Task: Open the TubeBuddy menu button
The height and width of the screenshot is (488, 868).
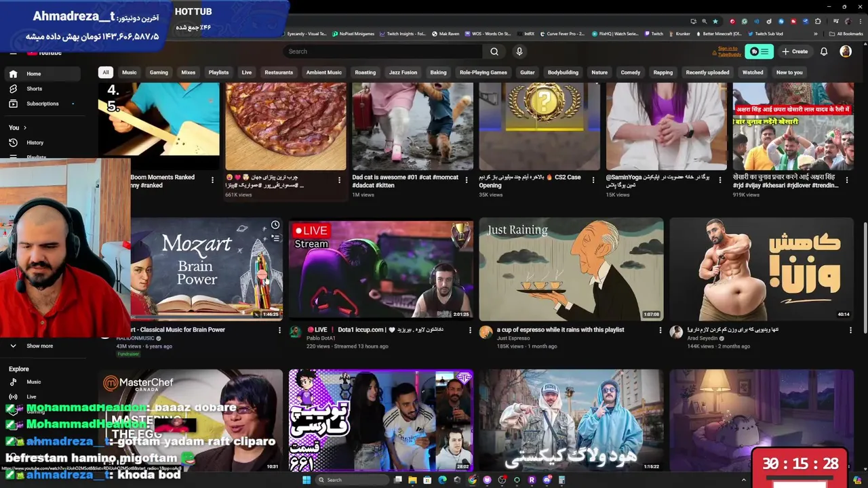Action: 759,52
